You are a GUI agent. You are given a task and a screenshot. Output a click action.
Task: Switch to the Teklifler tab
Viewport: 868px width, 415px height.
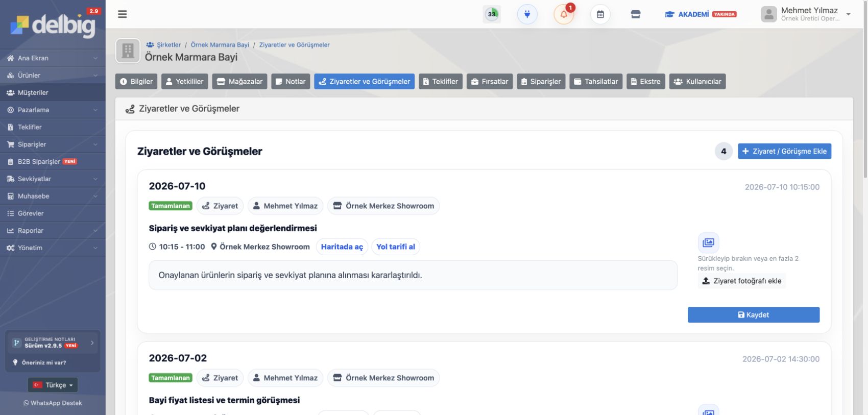(x=440, y=82)
